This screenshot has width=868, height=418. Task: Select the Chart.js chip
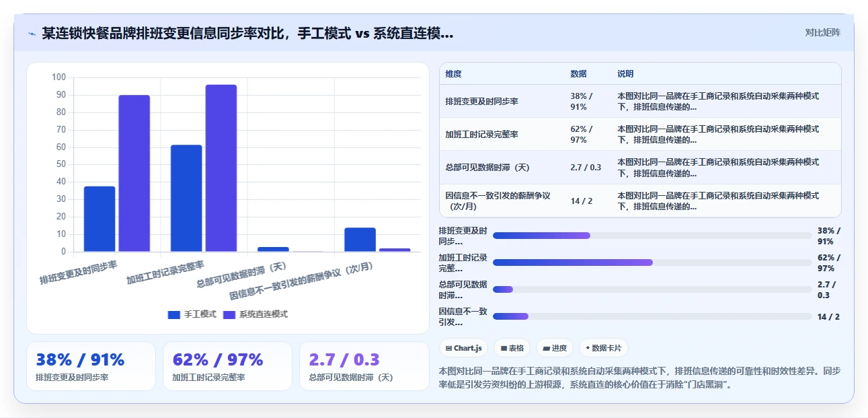(x=464, y=348)
